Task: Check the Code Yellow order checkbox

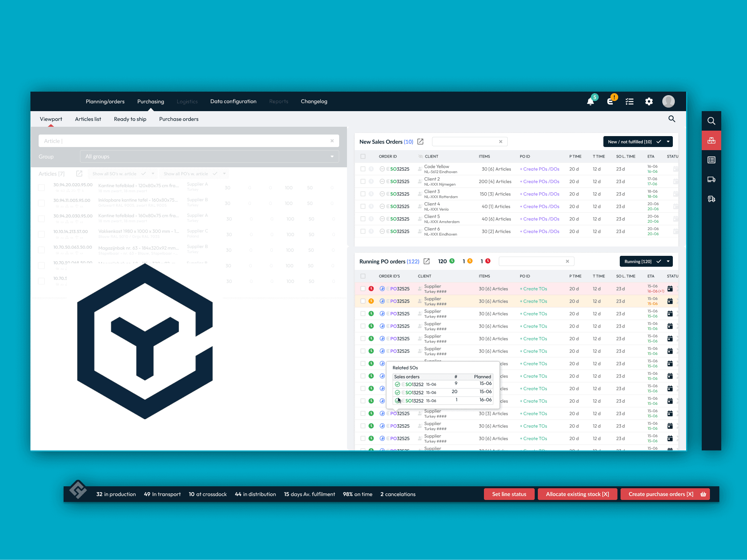Action: click(363, 169)
